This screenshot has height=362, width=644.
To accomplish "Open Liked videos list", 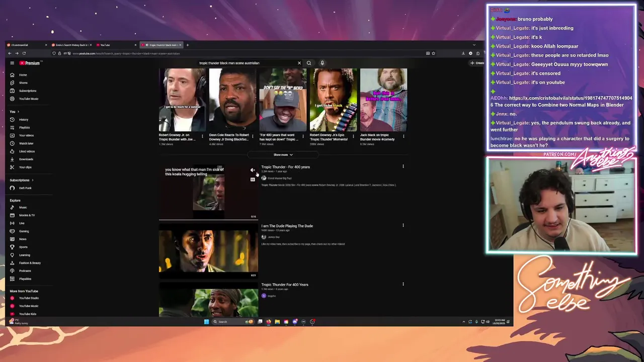I will tap(27, 151).
